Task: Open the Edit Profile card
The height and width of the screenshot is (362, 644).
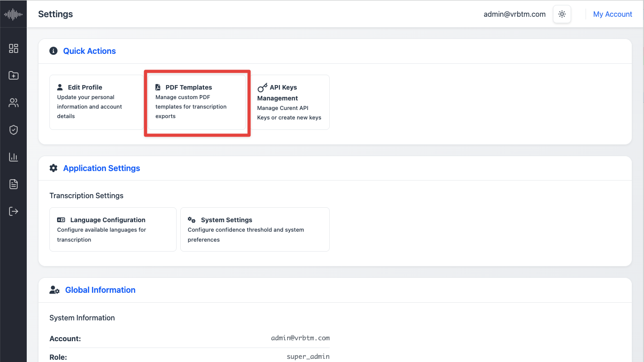Action: 96,102
